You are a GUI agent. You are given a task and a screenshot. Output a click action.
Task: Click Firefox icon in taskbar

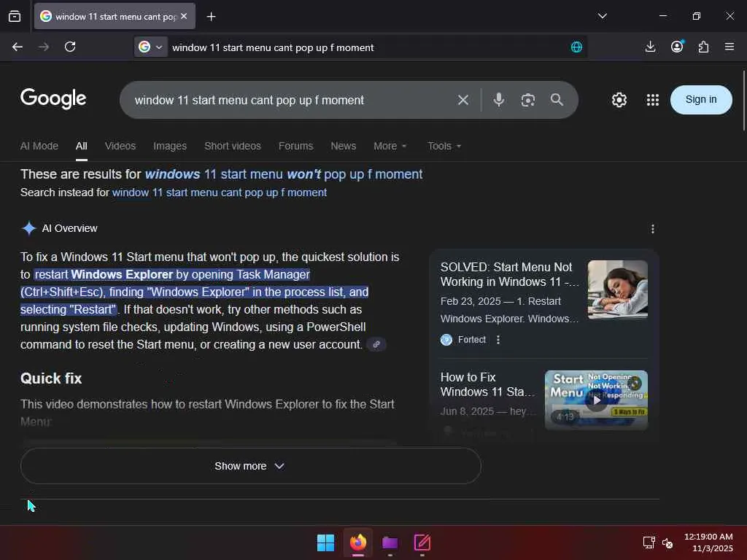click(358, 542)
